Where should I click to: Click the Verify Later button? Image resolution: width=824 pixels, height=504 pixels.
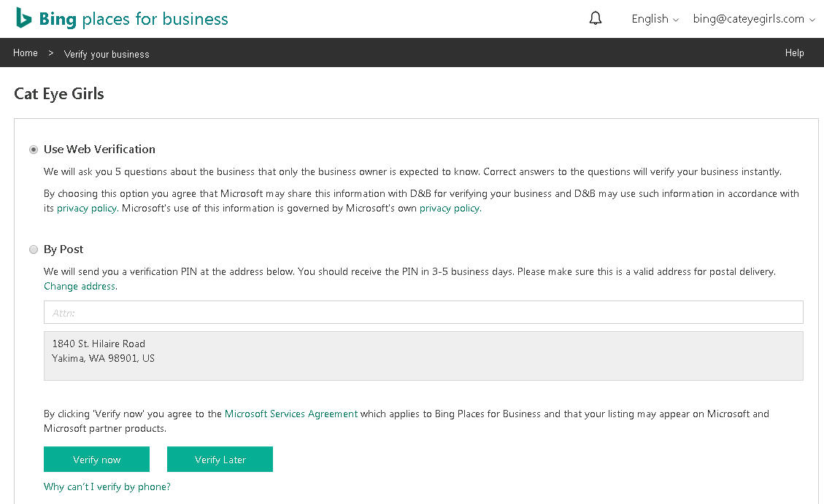220,460
